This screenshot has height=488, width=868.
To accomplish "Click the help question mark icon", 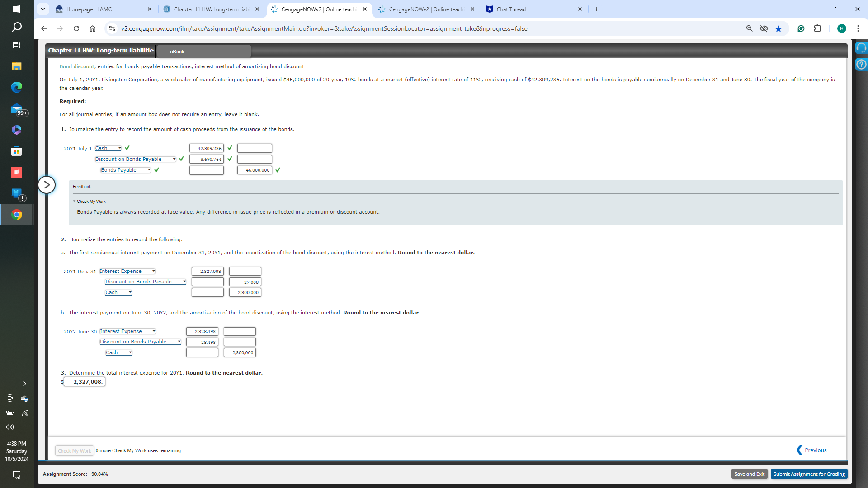I will [x=861, y=65].
